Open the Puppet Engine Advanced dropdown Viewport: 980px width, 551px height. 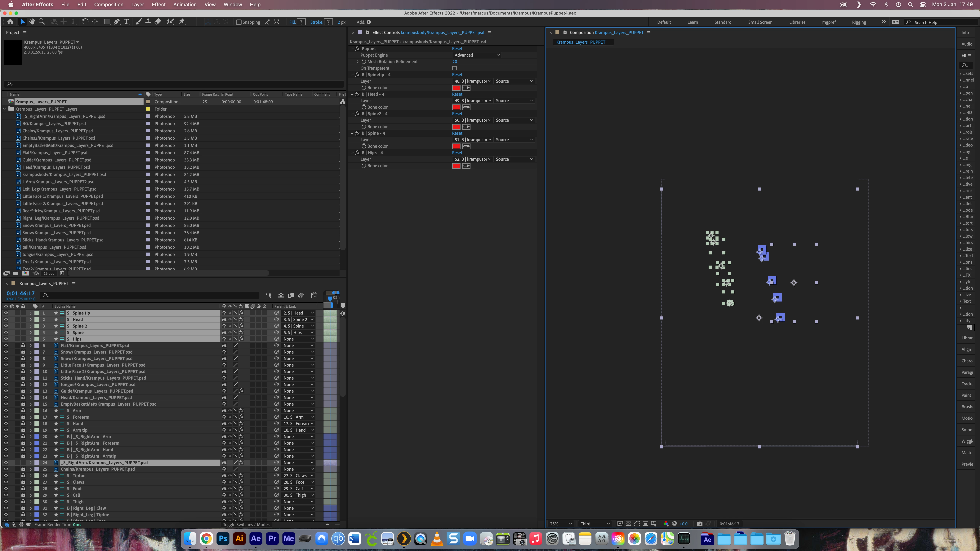477,55
